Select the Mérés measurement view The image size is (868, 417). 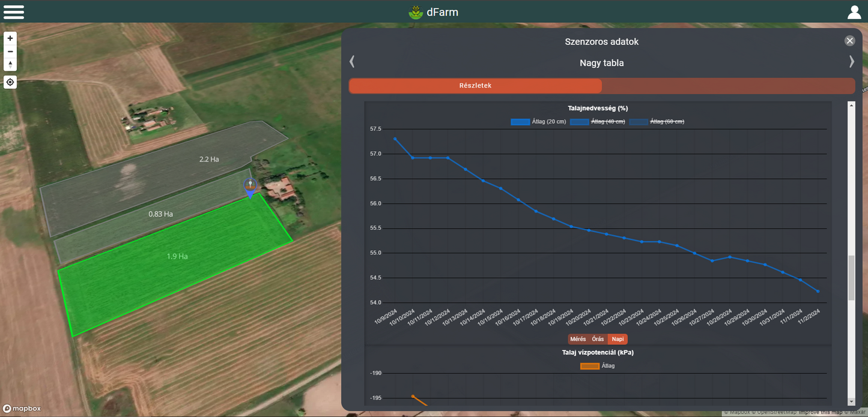pos(578,339)
